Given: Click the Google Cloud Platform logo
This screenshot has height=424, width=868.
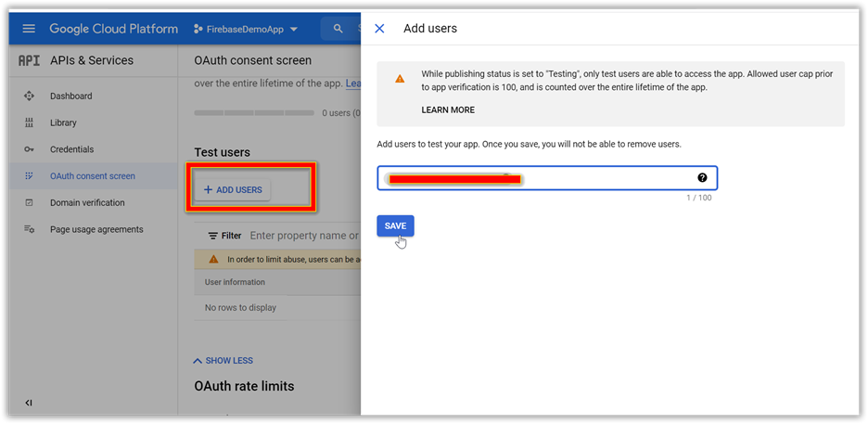Looking at the screenshot, I should tap(113, 29).
